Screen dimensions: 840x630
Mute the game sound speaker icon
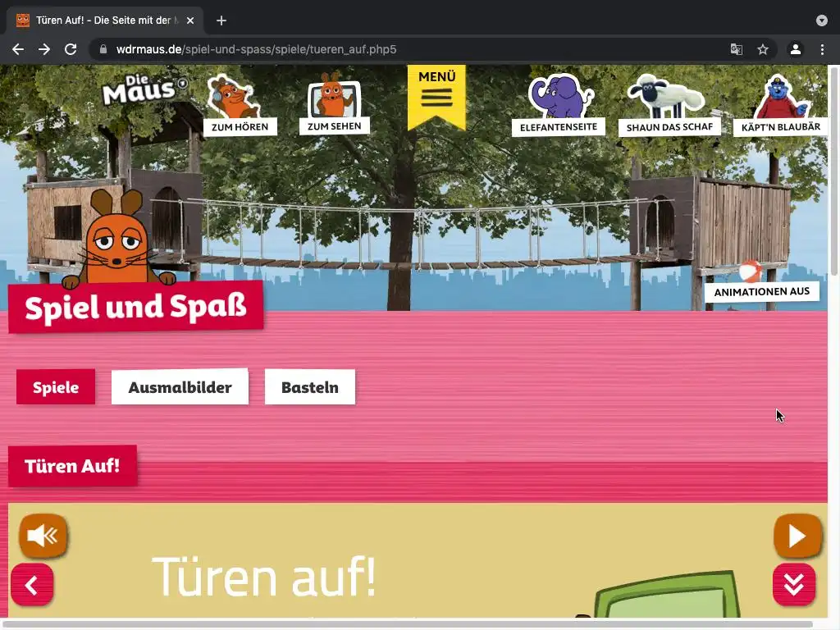(43, 535)
